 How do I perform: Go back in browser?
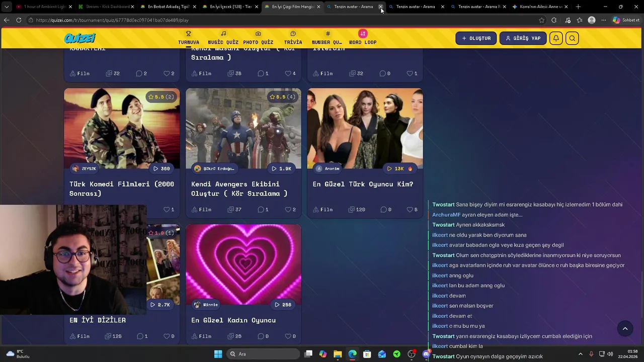pos(7,20)
